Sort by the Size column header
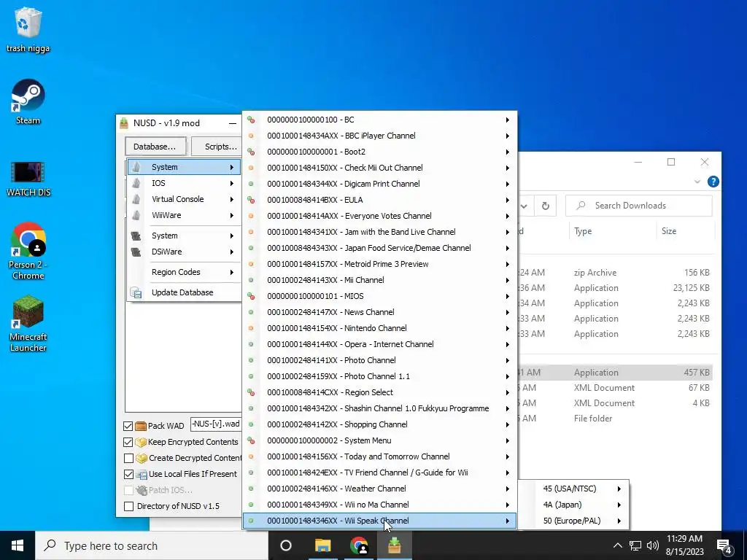The height and width of the screenshot is (560, 747). click(x=685, y=231)
